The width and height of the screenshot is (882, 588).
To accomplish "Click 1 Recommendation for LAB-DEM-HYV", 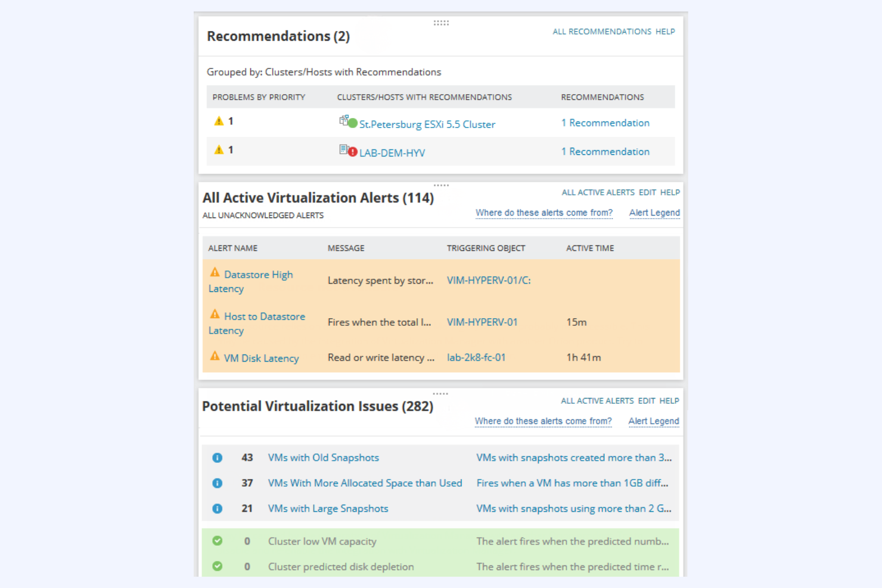I will pyautogui.click(x=605, y=151).
